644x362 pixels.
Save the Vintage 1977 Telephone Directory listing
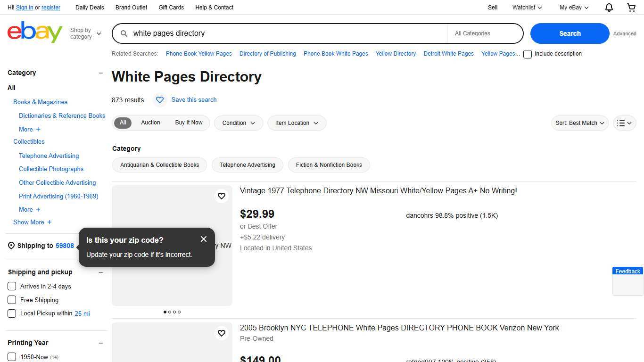click(x=222, y=196)
